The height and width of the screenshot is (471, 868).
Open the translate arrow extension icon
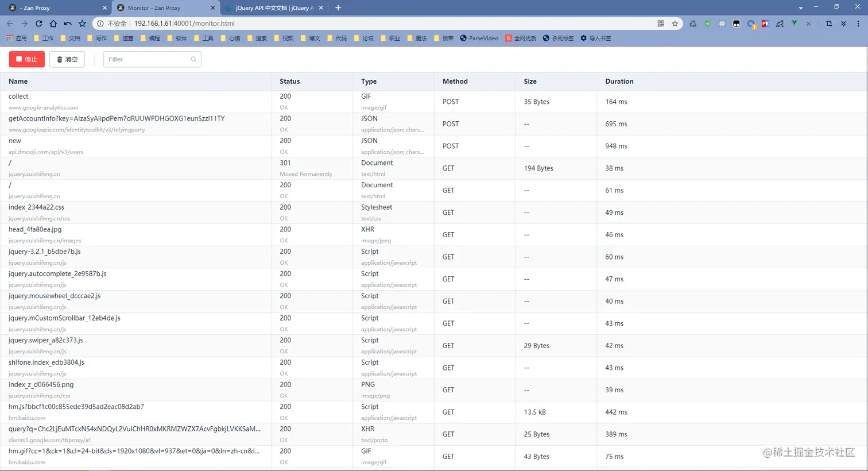click(x=780, y=24)
